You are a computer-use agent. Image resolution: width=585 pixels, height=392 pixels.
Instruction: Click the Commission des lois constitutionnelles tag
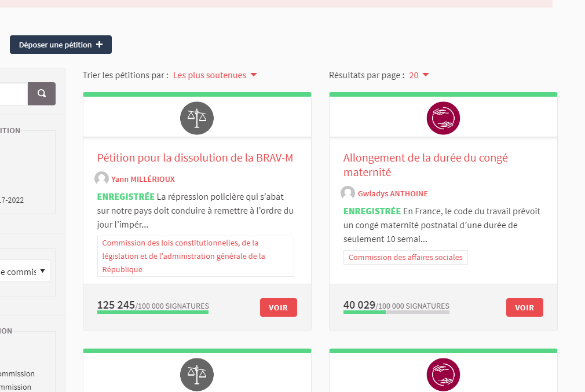pyautogui.click(x=196, y=257)
